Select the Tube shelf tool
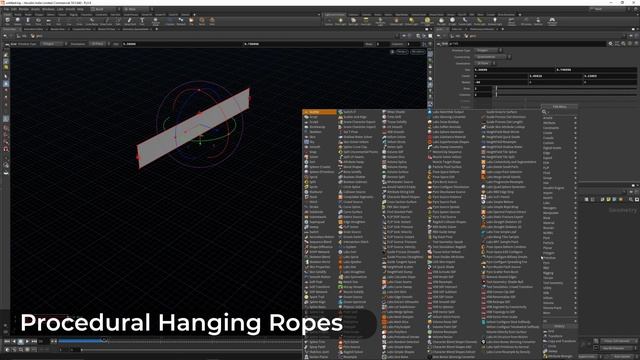 [28, 21]
